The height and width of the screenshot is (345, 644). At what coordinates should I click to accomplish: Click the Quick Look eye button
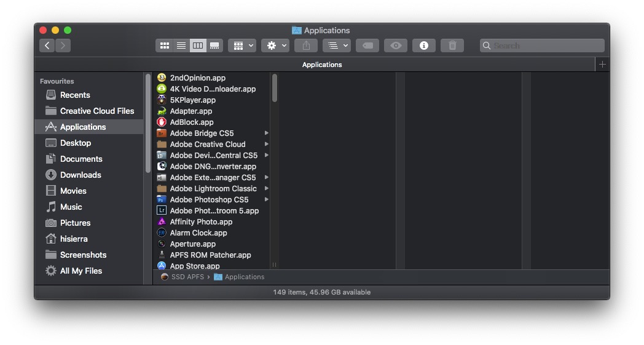click(396, 46)
